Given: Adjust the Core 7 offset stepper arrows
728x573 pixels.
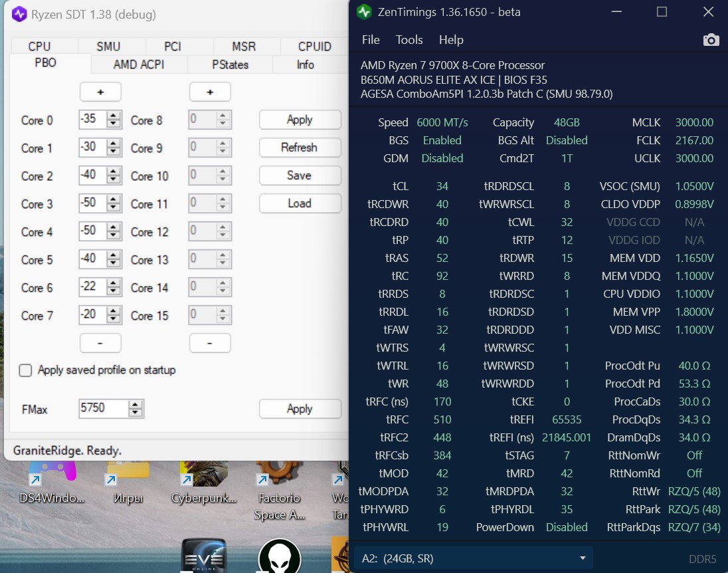Looking at the screenshot, I should [114, 315].
